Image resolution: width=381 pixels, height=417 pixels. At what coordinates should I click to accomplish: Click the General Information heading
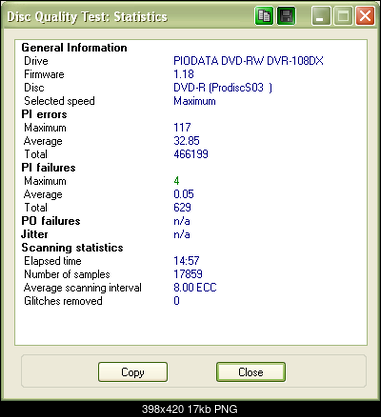pos(74,48)
